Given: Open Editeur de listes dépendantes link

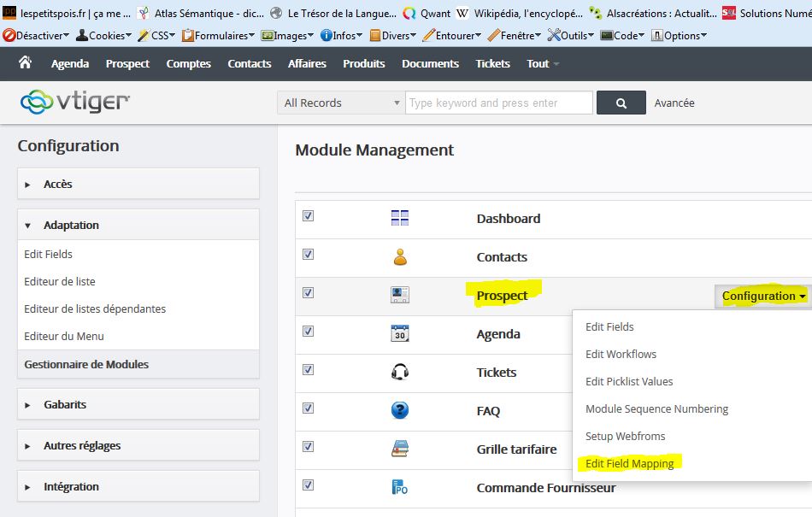Looking at the screenshot, I should 95,308.
